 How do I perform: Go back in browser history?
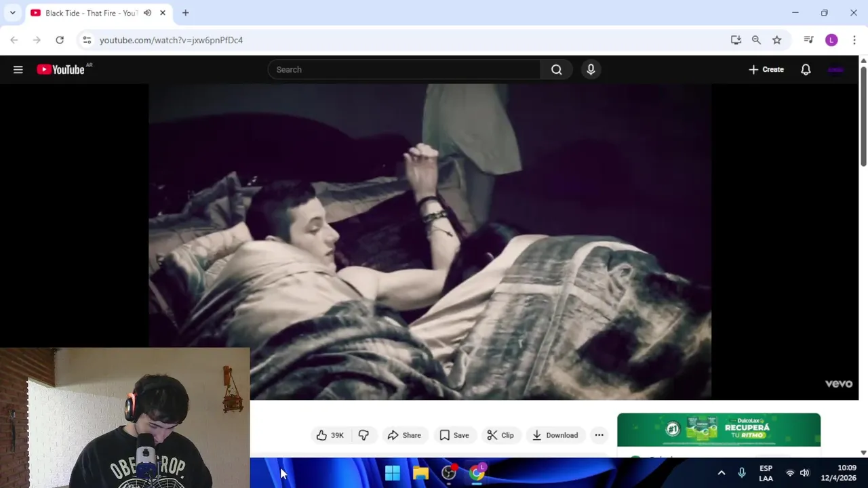14,40
